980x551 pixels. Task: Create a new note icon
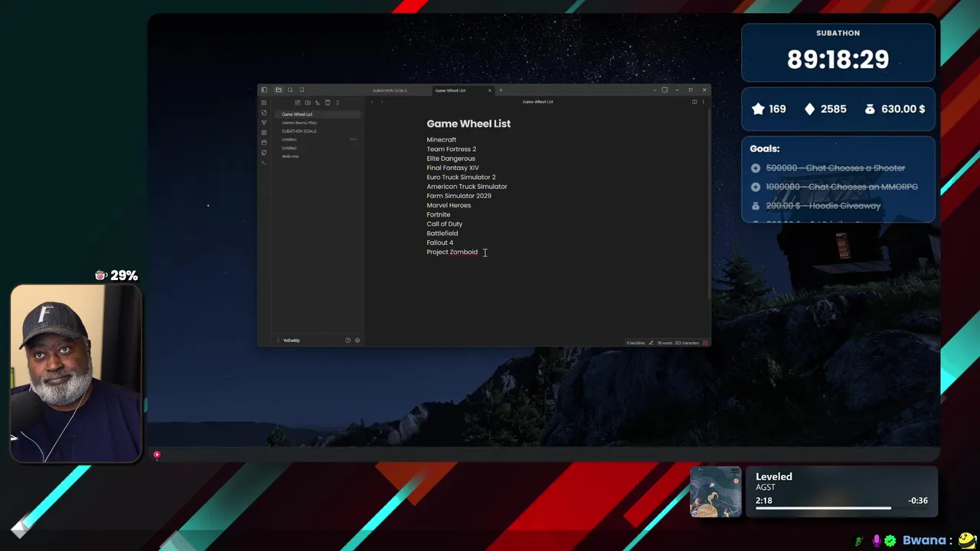coord(298,103)
